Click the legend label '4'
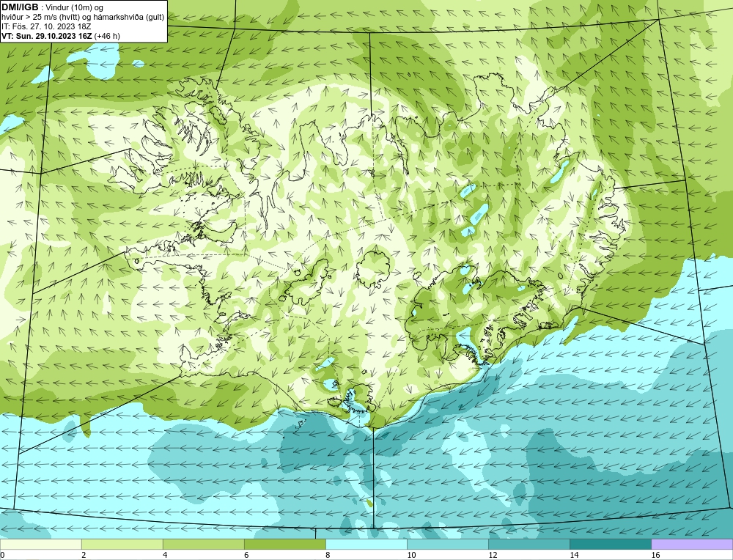The image size is (733, 560). [165, 555]
